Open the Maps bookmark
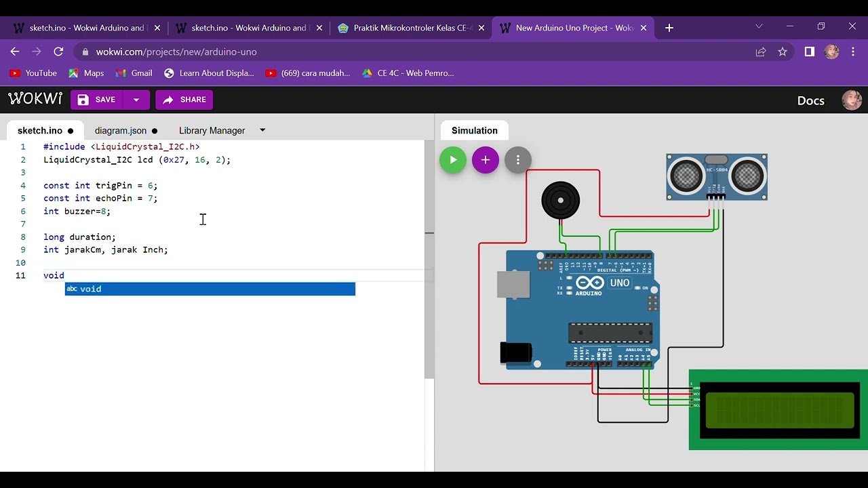 pos(86,73)
